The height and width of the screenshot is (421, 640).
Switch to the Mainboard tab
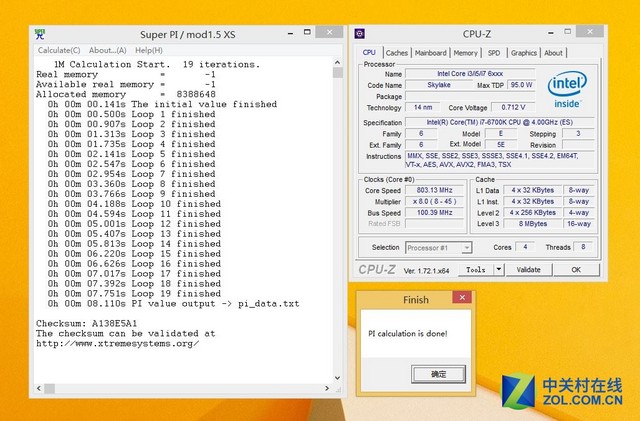[431, 53]
